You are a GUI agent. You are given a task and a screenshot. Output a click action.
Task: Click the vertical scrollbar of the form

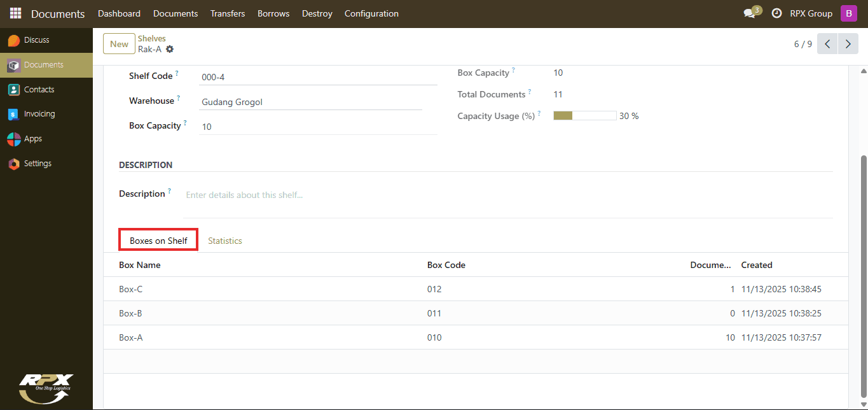pos(863,277)
